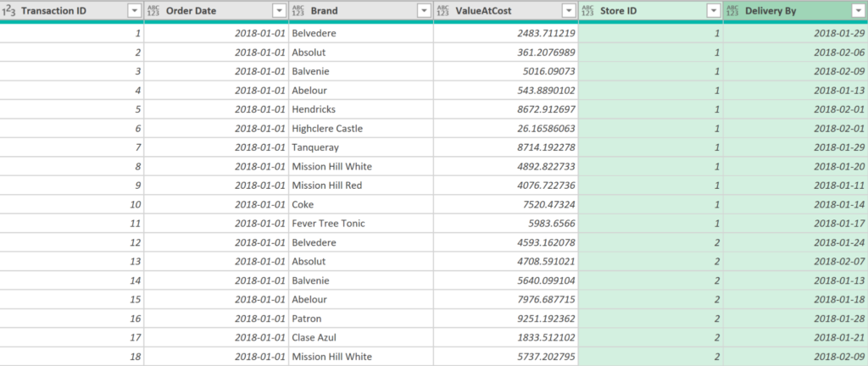Click the Delivery By cell 2018-01-17
Image resolution: width=868 pixels, height=366 pixels.
[x=795, y=224]
